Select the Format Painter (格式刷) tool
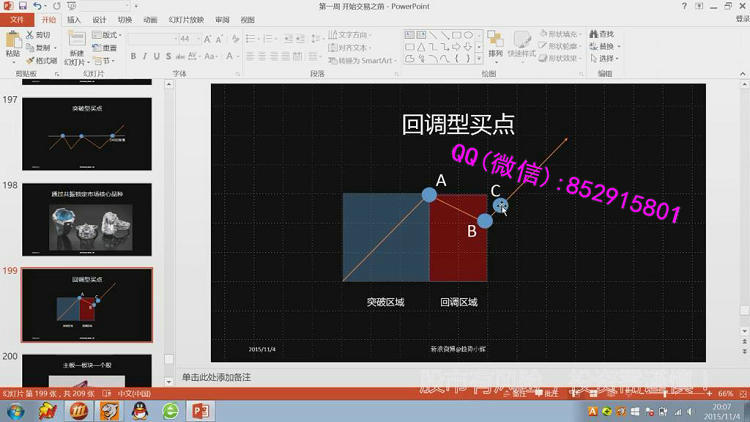Viewport: 750px width, 422px height. pos(41,60)
